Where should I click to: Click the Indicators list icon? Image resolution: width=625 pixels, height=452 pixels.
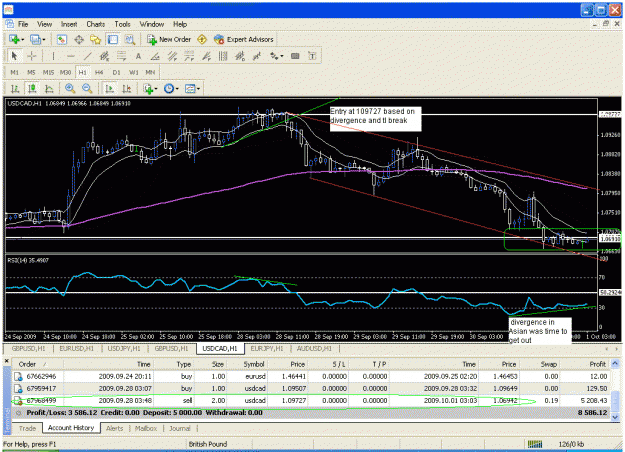[148, 88]
